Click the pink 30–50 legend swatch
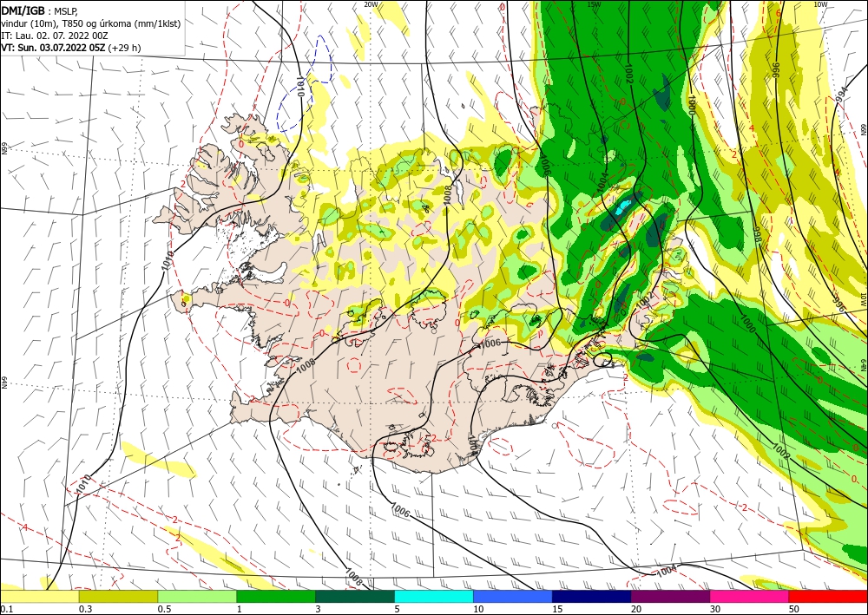The width and height of the screenshot is (868, 615). tap(750, 596)
